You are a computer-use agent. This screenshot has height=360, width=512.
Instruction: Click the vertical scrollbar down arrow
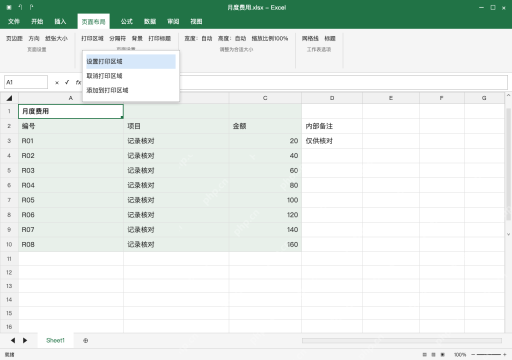508,234
